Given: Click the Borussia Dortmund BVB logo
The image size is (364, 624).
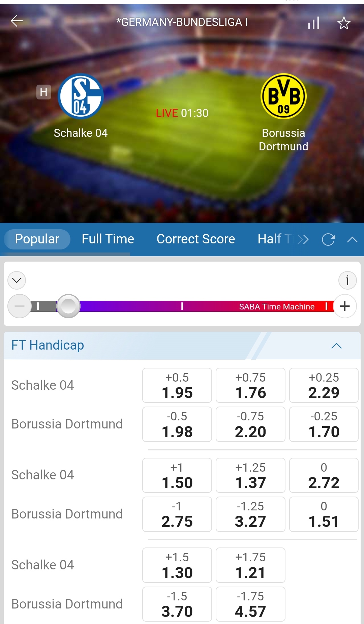Looking at the screenshot, I should pos(283,96).
